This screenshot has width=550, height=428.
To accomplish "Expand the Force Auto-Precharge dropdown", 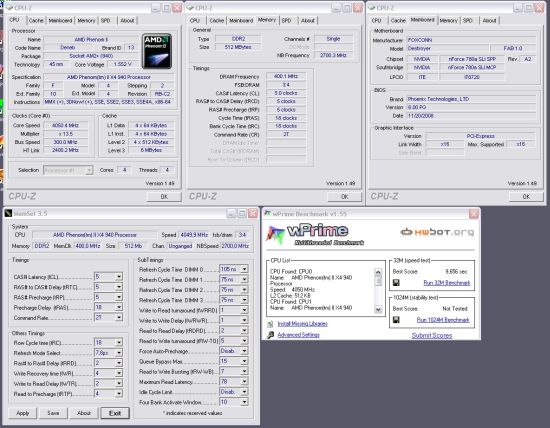I will coord(244,351).
